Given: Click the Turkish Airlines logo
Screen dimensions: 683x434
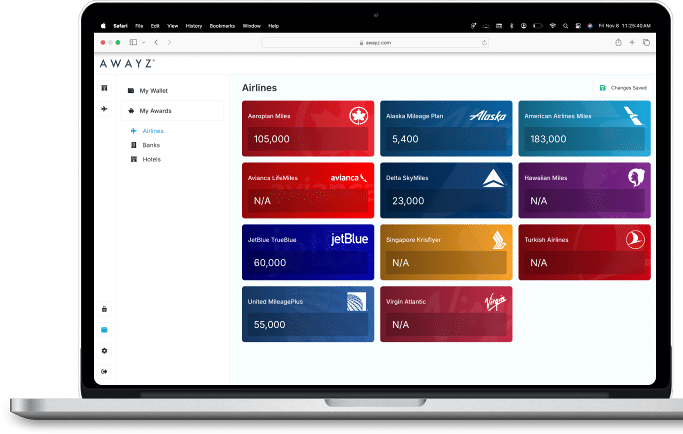Looking at the screenshot, I should click(635, 240).
